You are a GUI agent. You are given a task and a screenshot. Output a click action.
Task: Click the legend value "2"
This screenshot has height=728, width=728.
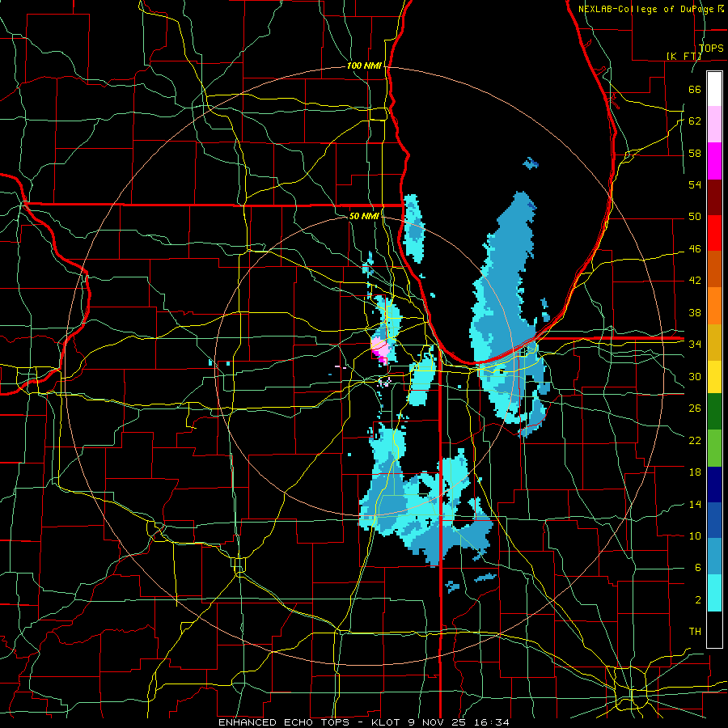click(697, 600)
